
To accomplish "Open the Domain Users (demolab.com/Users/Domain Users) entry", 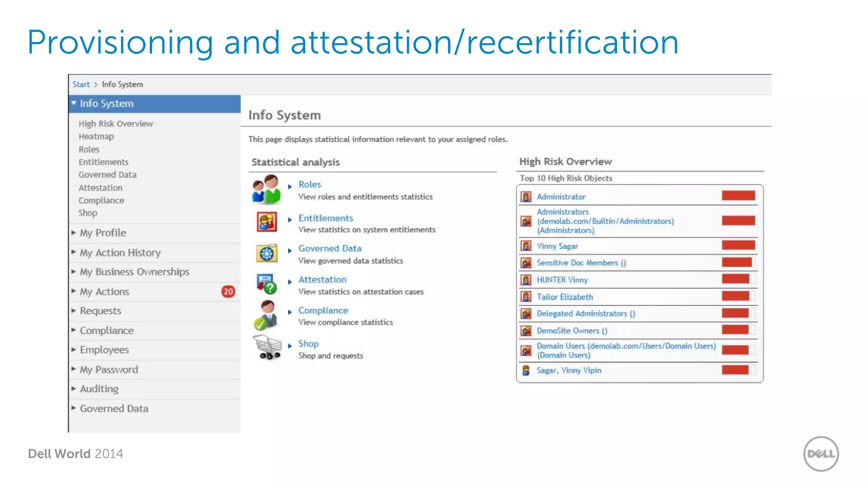I will coord(626,350).
